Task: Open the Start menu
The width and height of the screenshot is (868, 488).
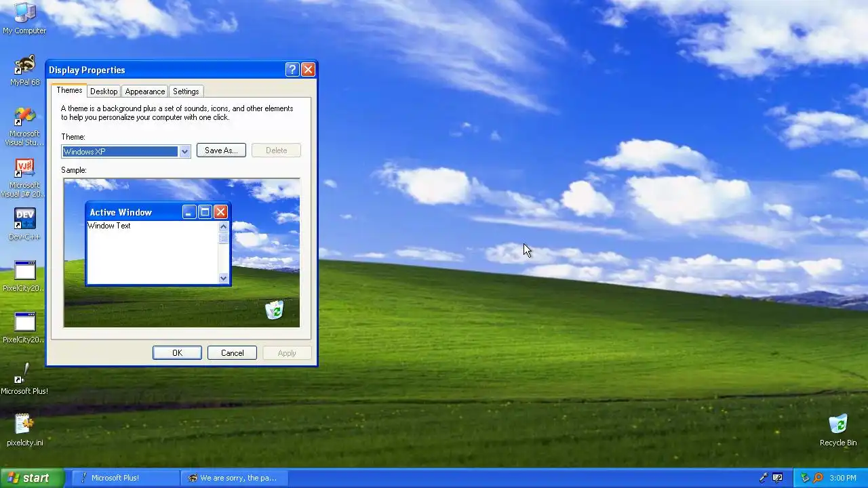Action: (x=32, y=478)
